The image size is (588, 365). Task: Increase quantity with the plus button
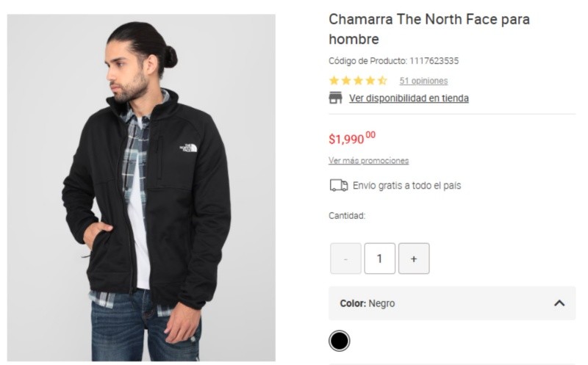414,259
